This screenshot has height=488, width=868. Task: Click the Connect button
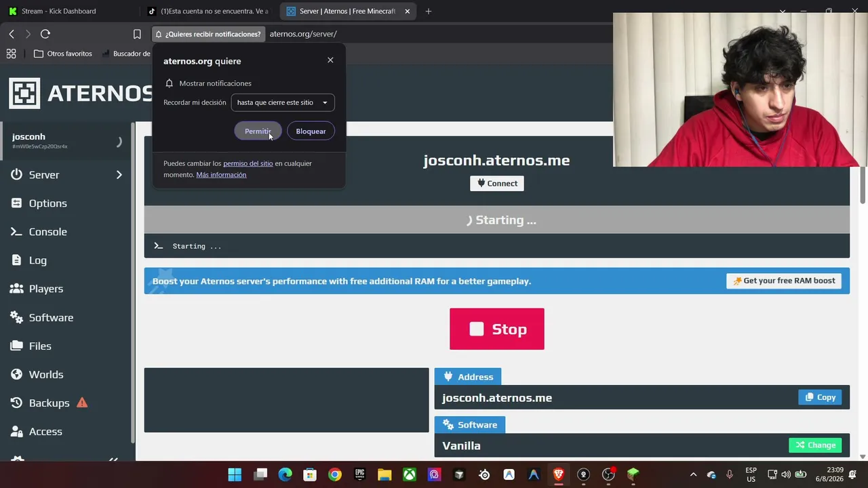pos(497,183)
